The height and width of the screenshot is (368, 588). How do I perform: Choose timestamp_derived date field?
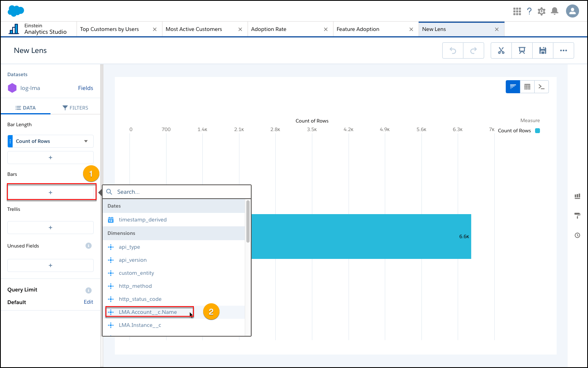tap(174, 220)
